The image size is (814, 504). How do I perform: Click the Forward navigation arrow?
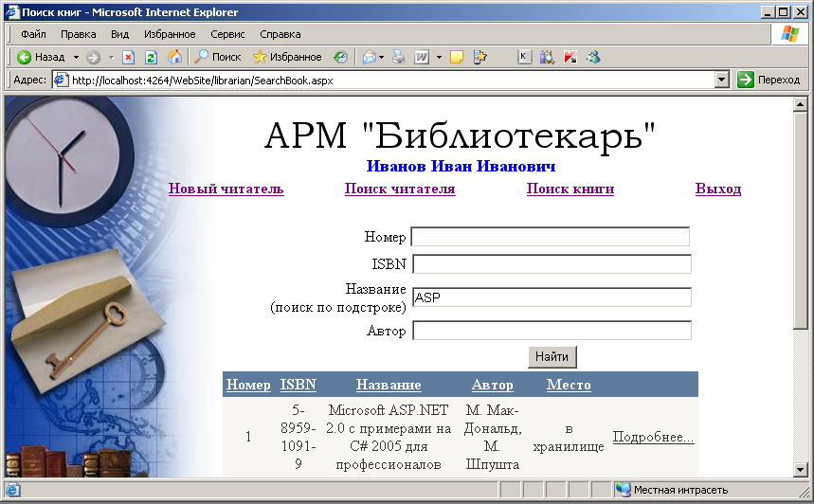pyautogui.click(x=94, y=57)
